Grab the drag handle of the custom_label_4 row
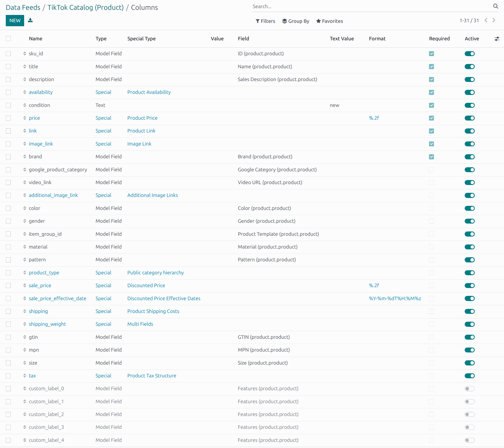Viewport: 504px width, 448px height. click(25, 440)
